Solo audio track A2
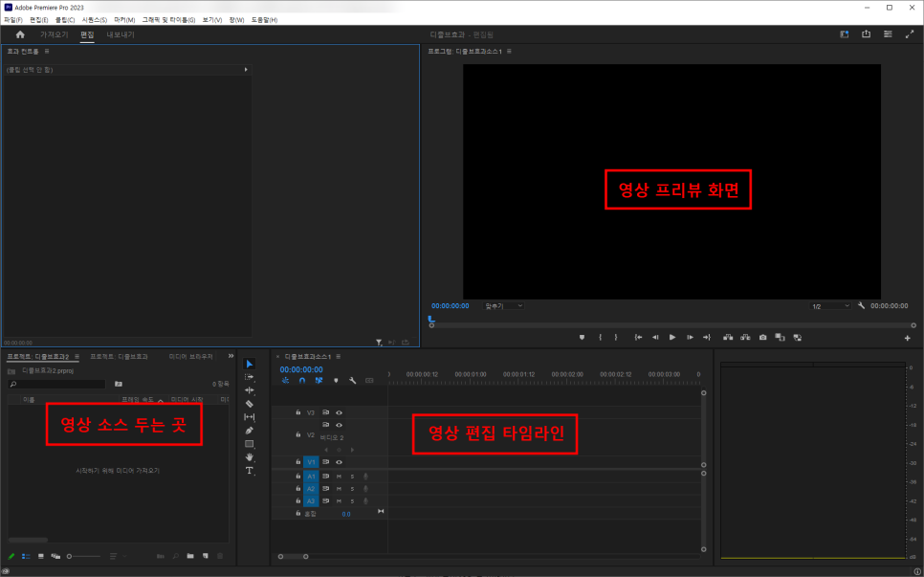Viewport: 924px width, 577px height. (x=351, y=488)
